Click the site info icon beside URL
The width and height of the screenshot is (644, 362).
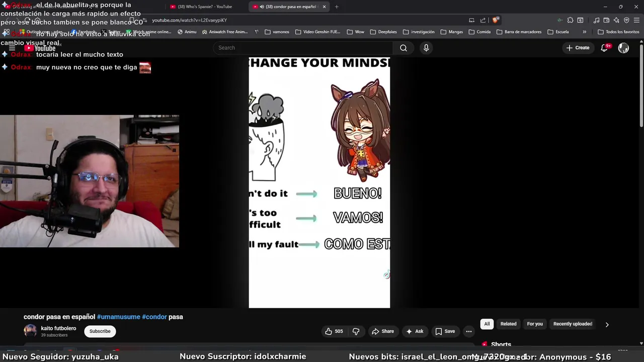tap(144, 20)
